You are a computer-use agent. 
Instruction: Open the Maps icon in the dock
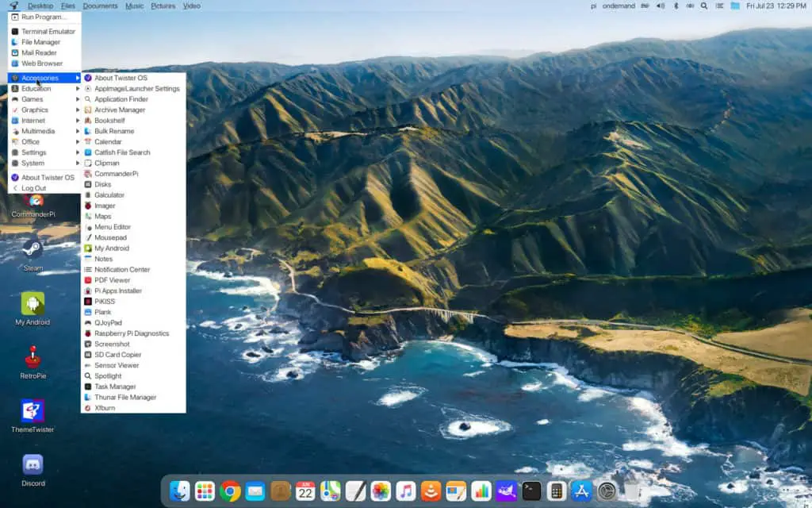(331, 491)
